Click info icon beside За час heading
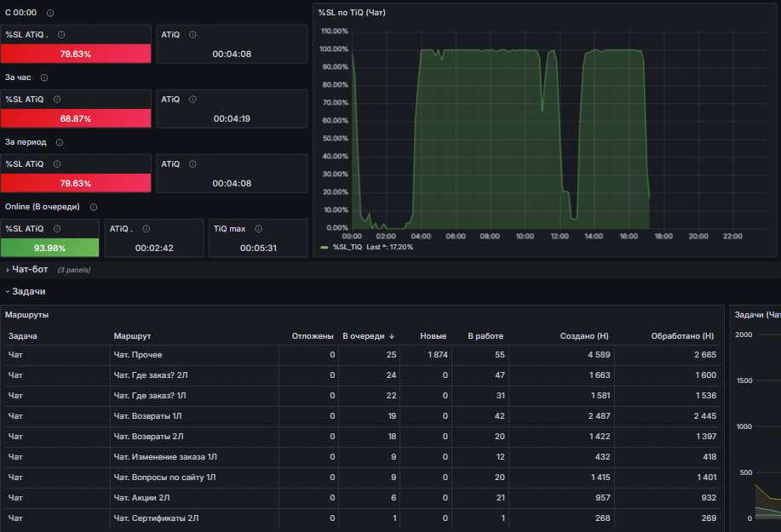781x532 pixels. point(44,77)
